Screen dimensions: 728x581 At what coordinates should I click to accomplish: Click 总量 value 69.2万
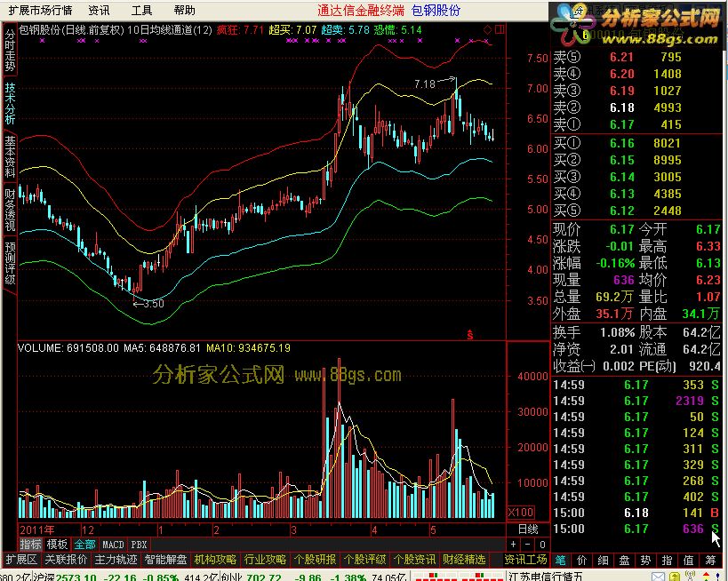tap(615, 297)
